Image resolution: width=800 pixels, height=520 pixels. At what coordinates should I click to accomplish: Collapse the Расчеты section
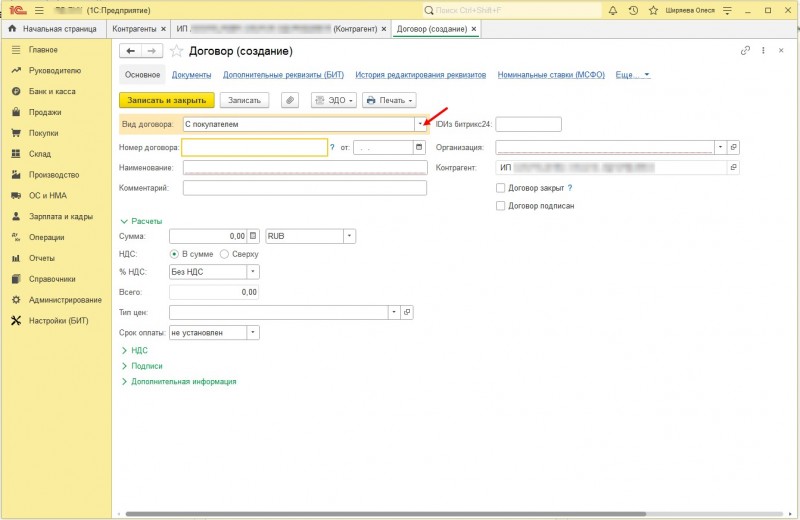pos(141,221)
